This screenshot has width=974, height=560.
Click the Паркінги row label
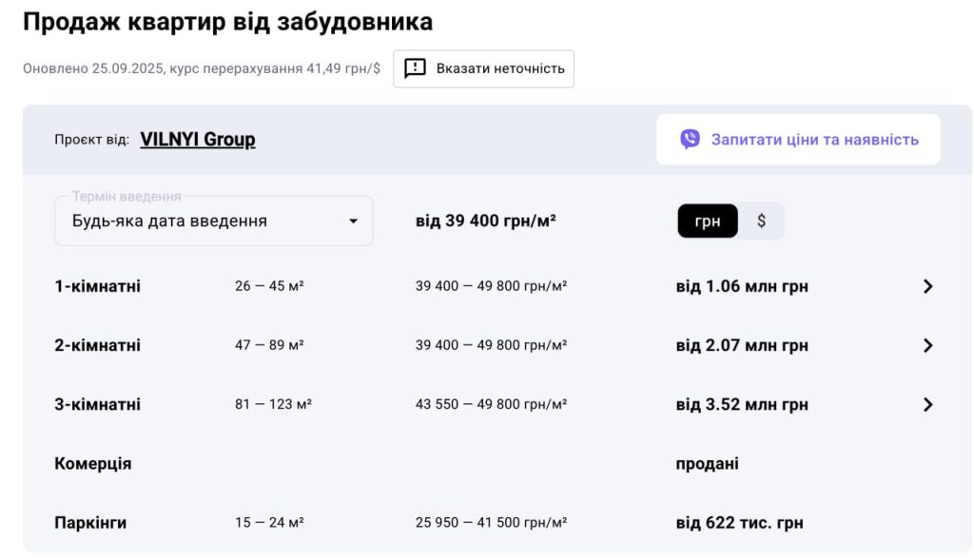point(90,523)
